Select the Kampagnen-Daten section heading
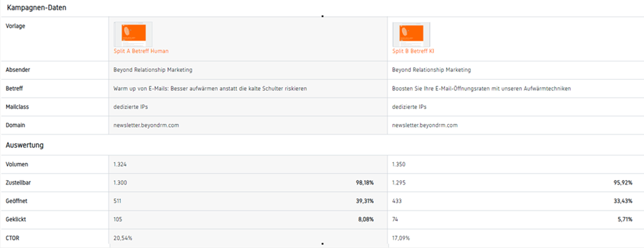The height and width of the screenshot is (248, 644). click(x=36, y=8)
